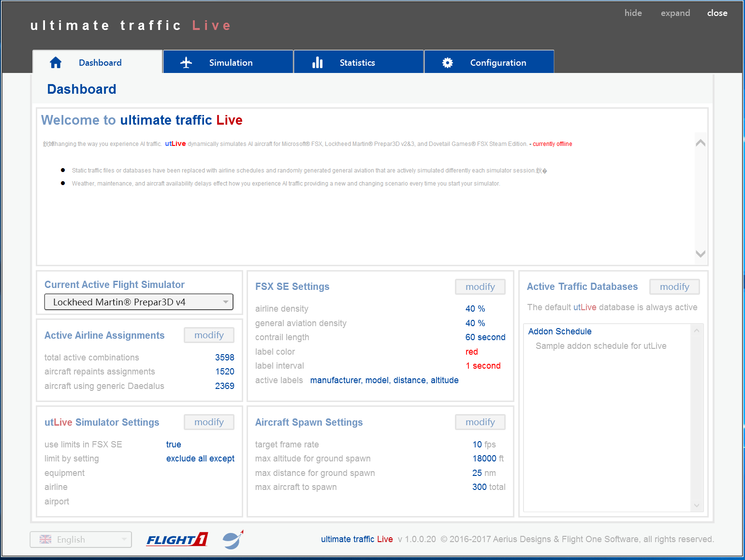The width and height of the screenshot is (745, 560).
Task: Click the Statistics bar chart icon
Action: 317,63
